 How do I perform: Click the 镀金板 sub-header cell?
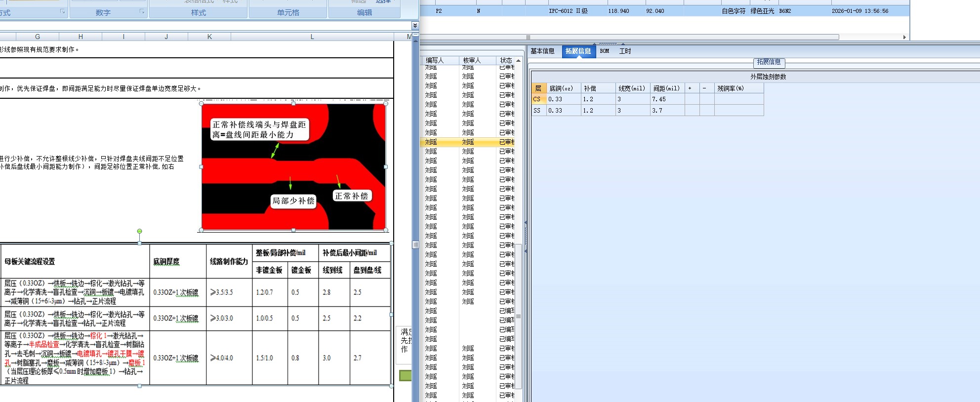tap(303, 270)
